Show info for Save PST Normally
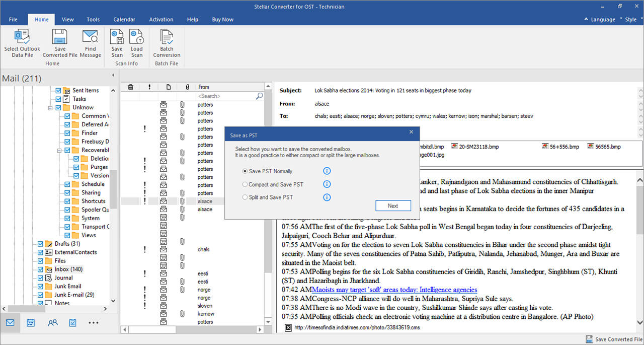644x345 pixels. pos(327,171)
